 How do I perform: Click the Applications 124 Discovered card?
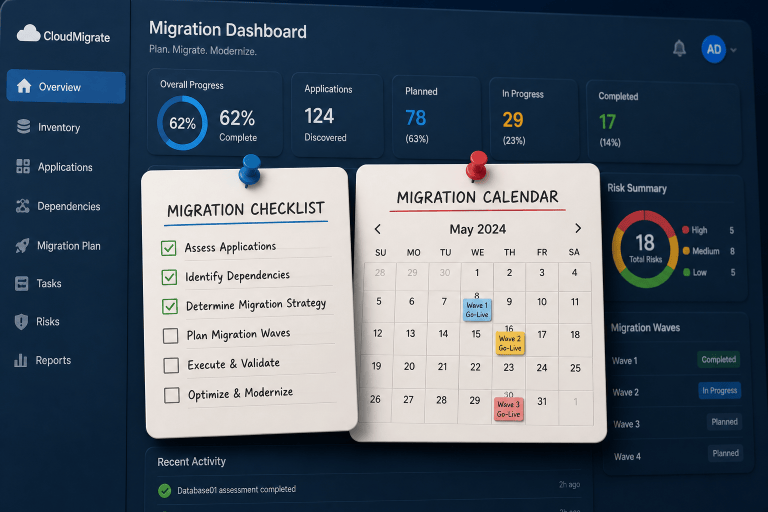337,115
